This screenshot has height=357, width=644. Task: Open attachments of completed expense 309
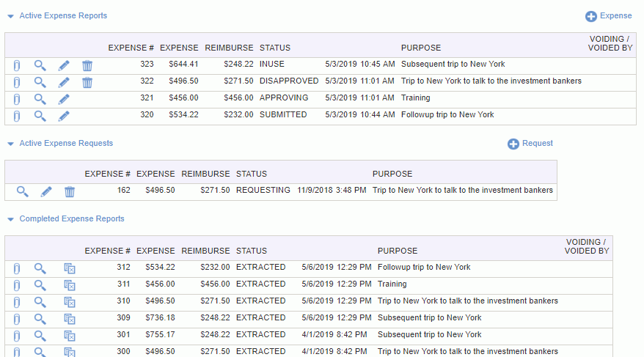tap(16, 320)
